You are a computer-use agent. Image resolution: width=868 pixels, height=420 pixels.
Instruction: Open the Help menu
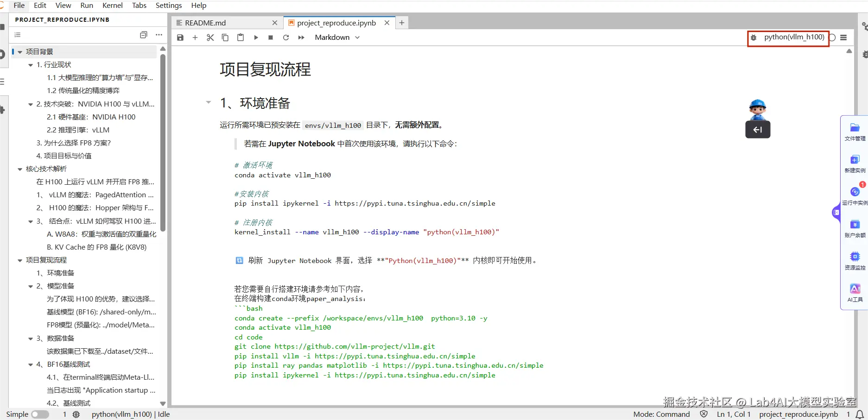[x=199, y=6]
